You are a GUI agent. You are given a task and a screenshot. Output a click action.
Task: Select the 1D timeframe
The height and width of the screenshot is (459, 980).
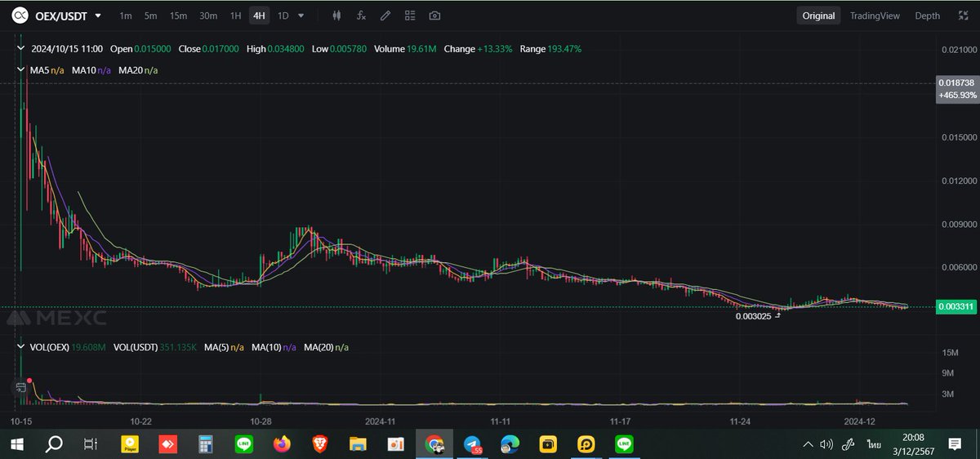click(283, 16)
